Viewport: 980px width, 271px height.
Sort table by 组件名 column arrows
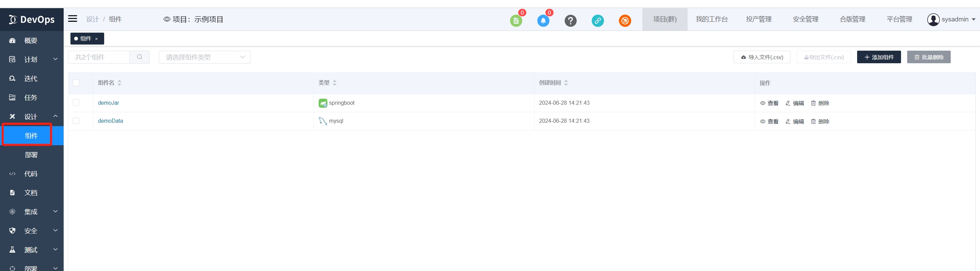click(x=119, y=83)
